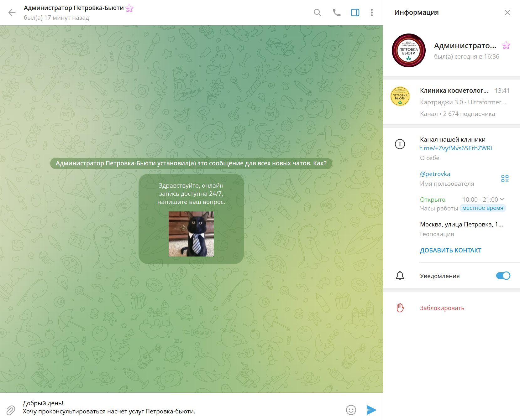Open the emoji picker
Viewport: 520px width, 420px height.
click(351, 410)
